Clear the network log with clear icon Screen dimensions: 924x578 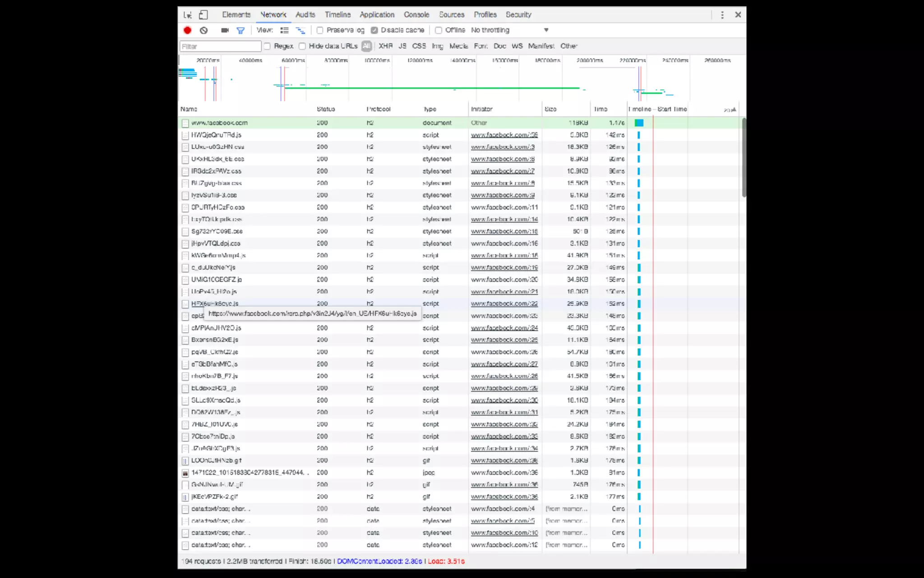[x=204, y=30]
